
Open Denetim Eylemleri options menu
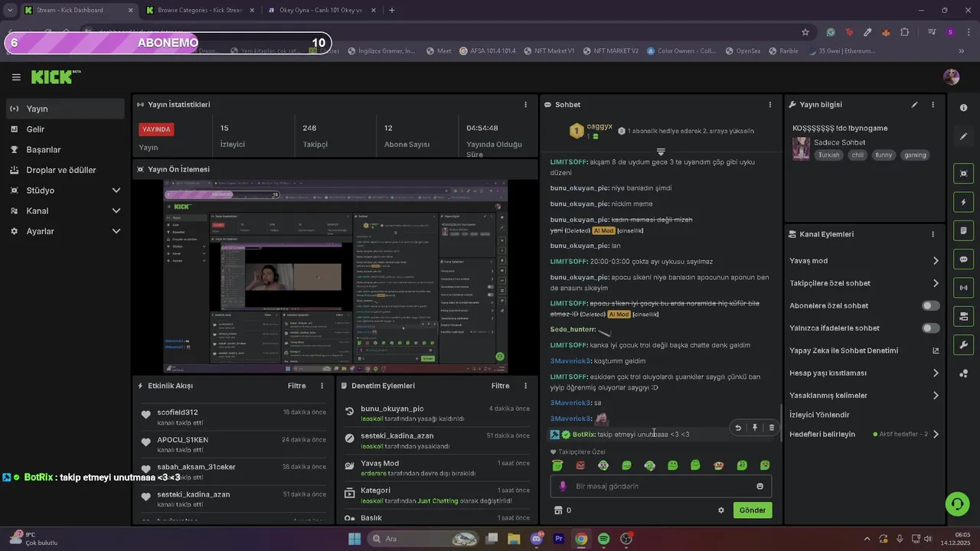[525, 386]
